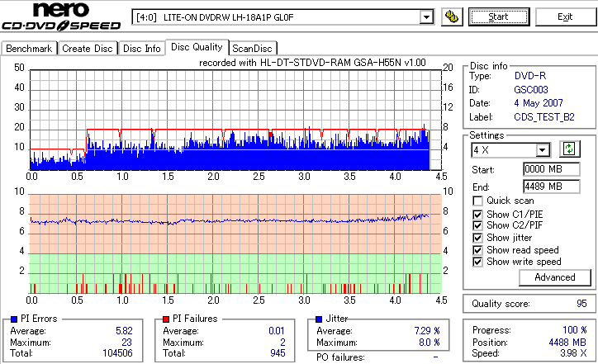Open the Disc Info tab
The image size is (598, 364).
[x=141, y=49]
